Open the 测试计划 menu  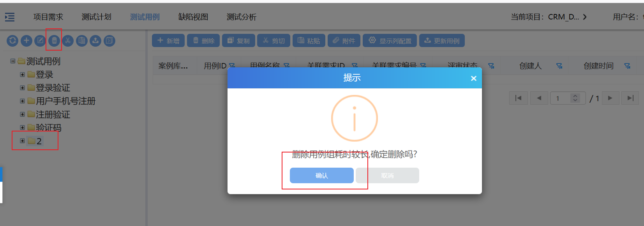(96, 17)
